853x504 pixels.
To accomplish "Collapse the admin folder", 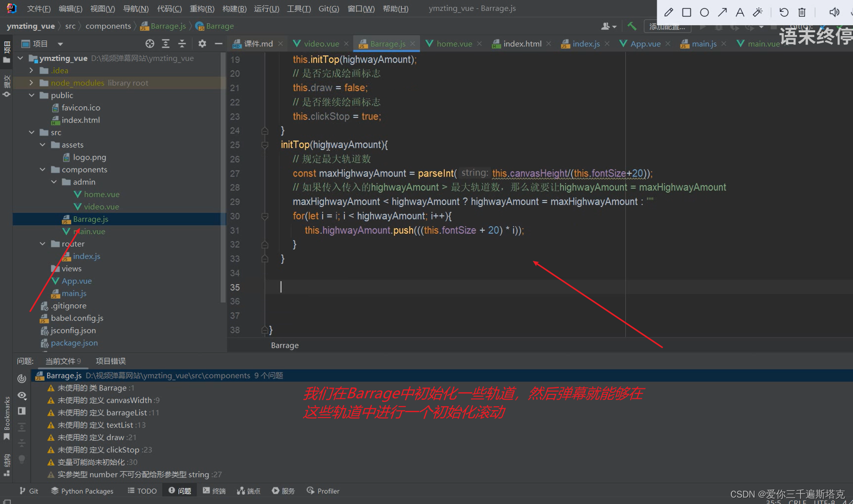I will pos(54,182).
